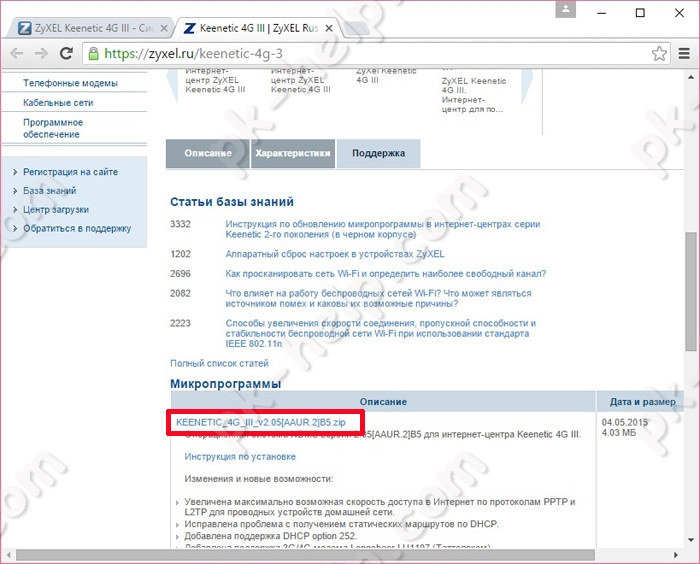Click horizontal scrollbar left arrow
700x564 pixels.
tap(8, 555)
